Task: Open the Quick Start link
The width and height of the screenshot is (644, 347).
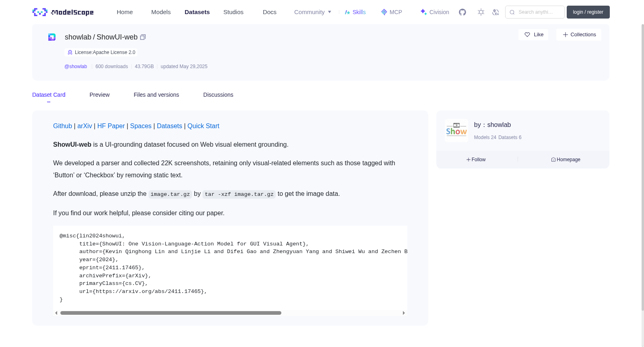Action: click(203, 126)
